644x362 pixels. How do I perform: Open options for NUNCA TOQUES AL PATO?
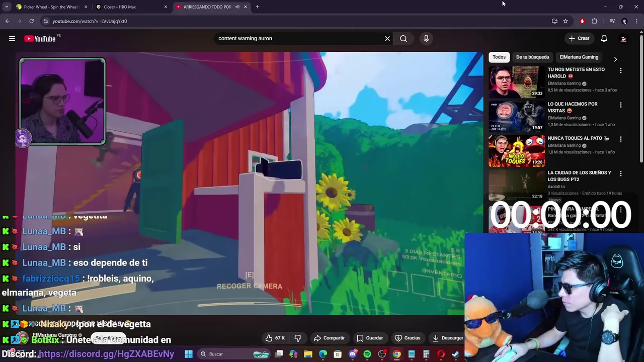(x=621, y=139)
